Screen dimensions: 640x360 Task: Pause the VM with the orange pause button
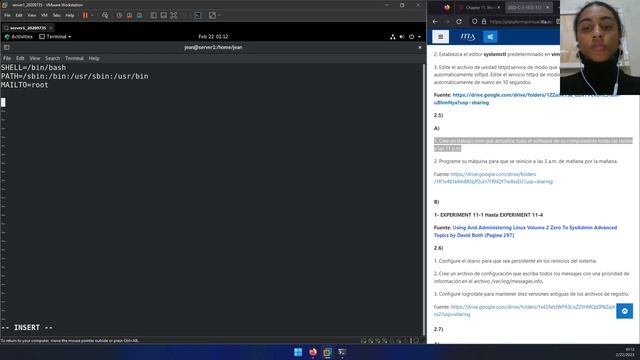85,15
